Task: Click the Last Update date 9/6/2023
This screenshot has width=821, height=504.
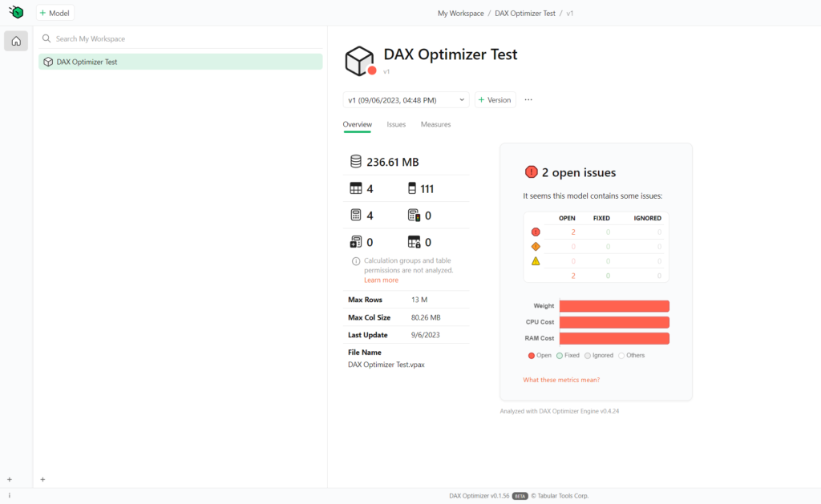Action: tap(426, 335)
